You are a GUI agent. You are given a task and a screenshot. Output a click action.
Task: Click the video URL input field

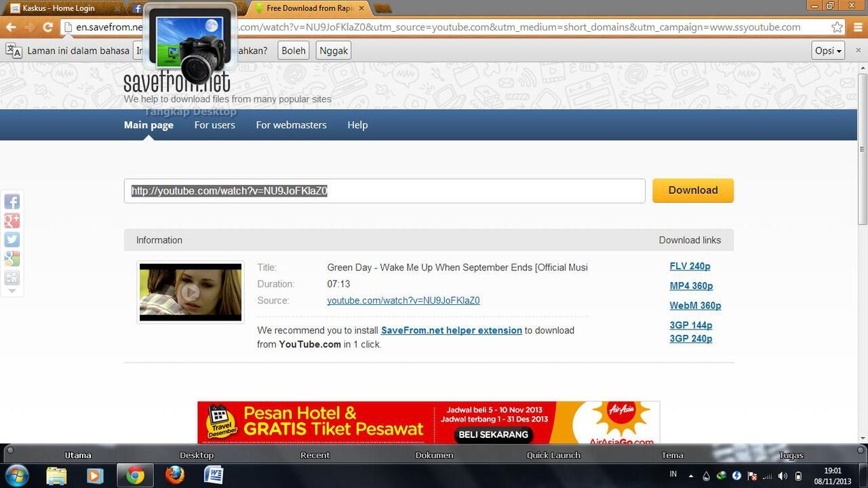click(x=384, y=191)
